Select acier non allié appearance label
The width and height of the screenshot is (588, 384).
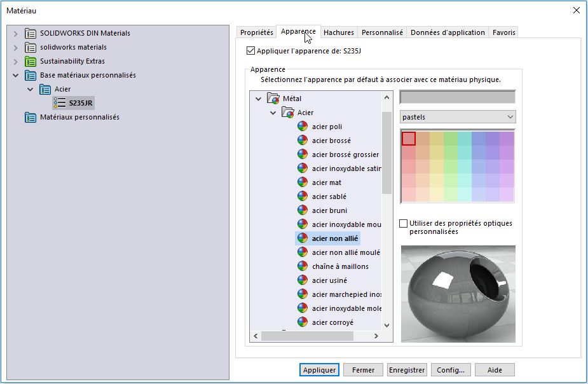[335, 238]
